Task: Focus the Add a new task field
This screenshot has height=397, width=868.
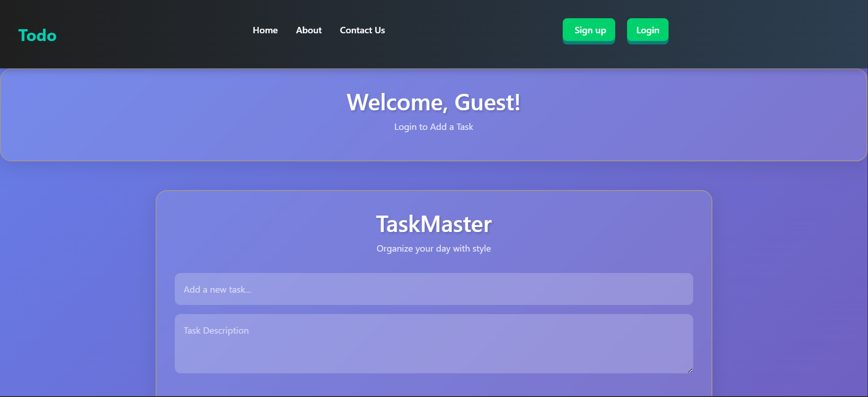Action: [434, 289]
